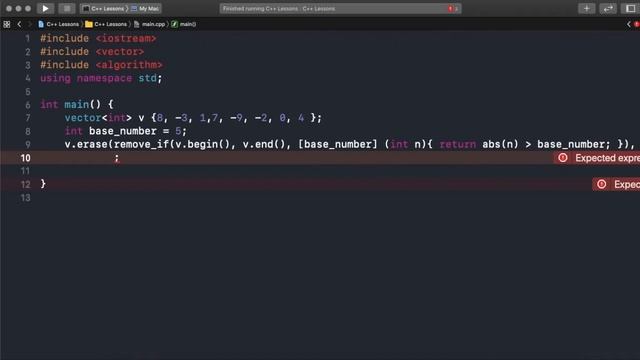
Task: Click error icon on line 12 message
Action: pyautogui.click(x=602, y=184)
